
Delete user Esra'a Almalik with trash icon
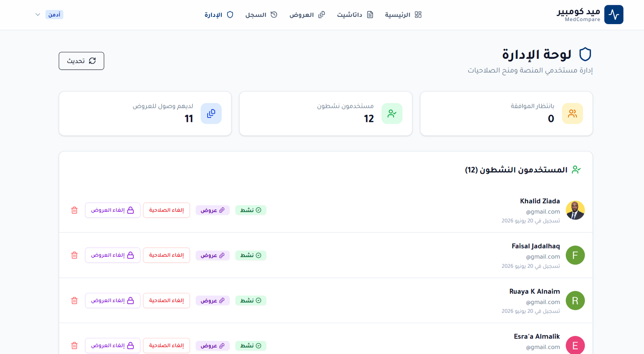tap(74, 346)
